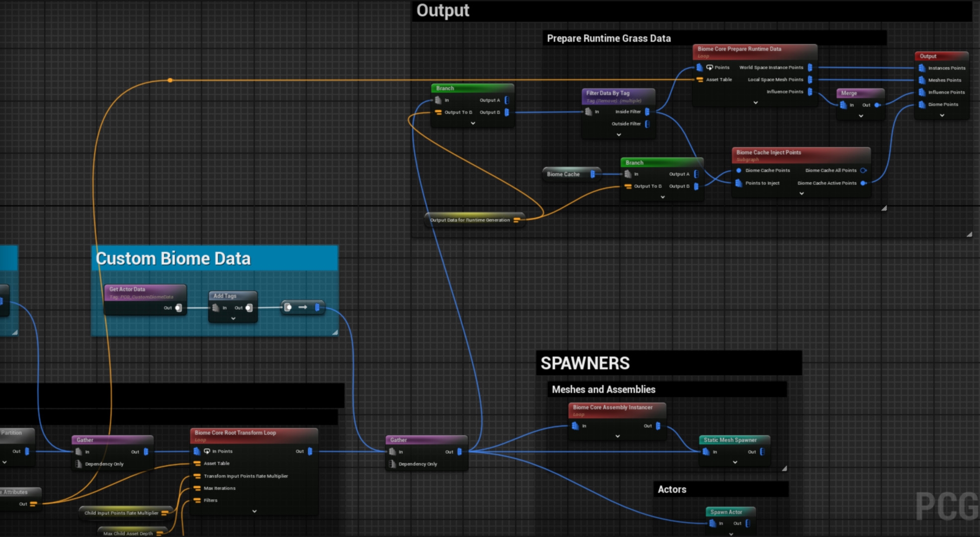Expand the Biome Cache Inject Points node
The image size is (980, 537).
801,193
